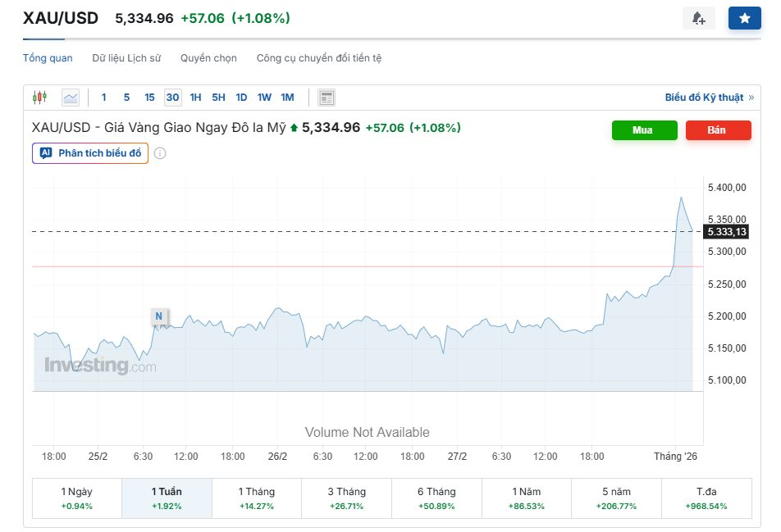Click the green Mua button
Viewport: 781px width, 532px height.
(x=644, y=130)
